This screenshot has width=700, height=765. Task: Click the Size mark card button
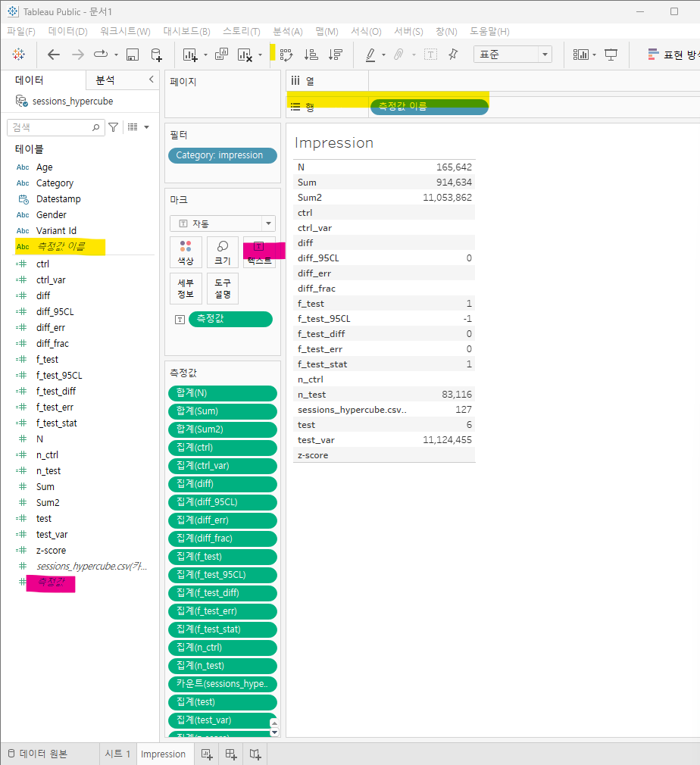point(223,252)
